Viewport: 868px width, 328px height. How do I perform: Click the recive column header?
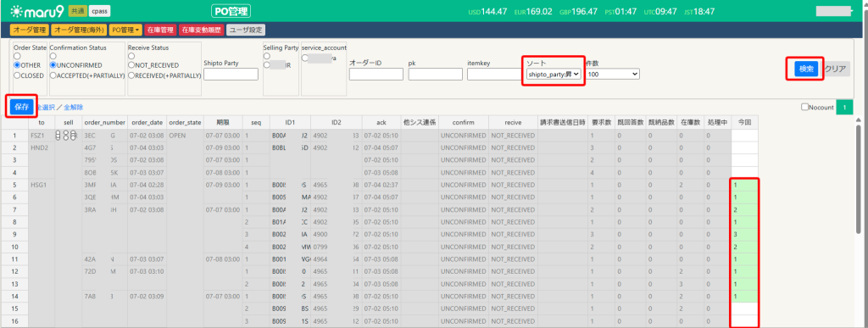tap(513, 122)
